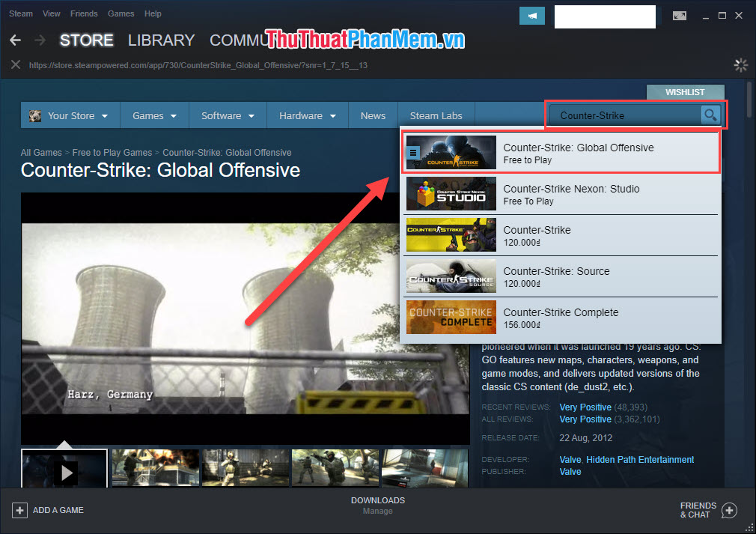Click the back navigation arrow
The height and width of the screenshot is (534, 756).
click(x=15, y=40)
